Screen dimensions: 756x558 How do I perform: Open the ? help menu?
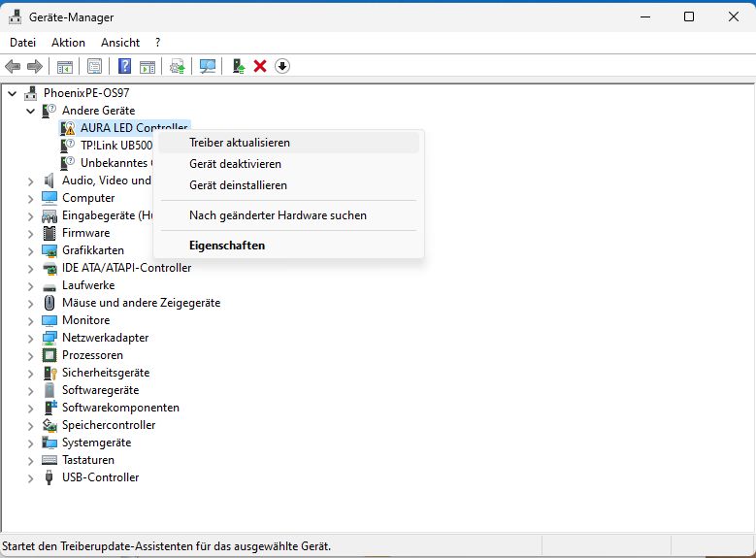157,43
